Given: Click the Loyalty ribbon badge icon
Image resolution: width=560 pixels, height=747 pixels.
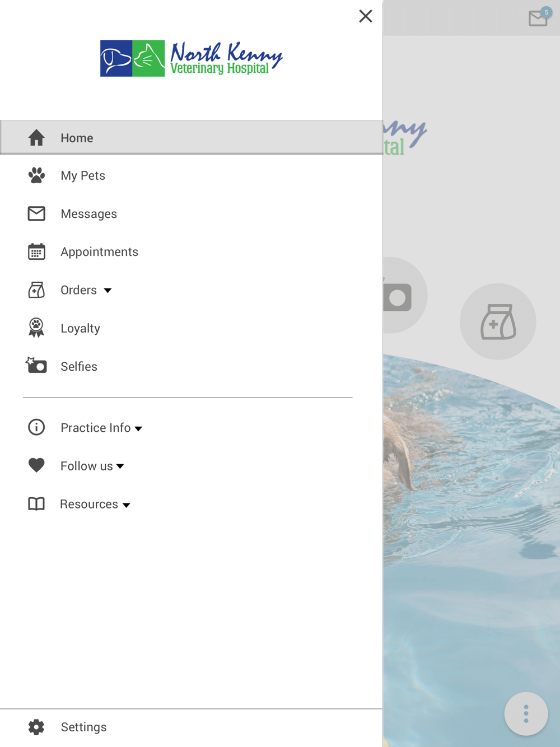Looking at the screenshot, I should (x=36, y=328).
